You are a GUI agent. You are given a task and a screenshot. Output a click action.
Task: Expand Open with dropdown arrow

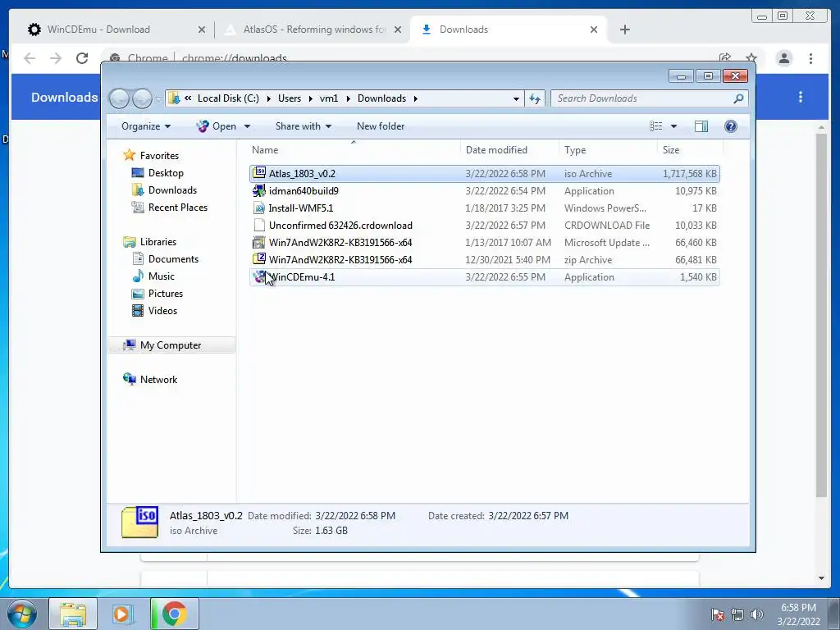(247, 126)
